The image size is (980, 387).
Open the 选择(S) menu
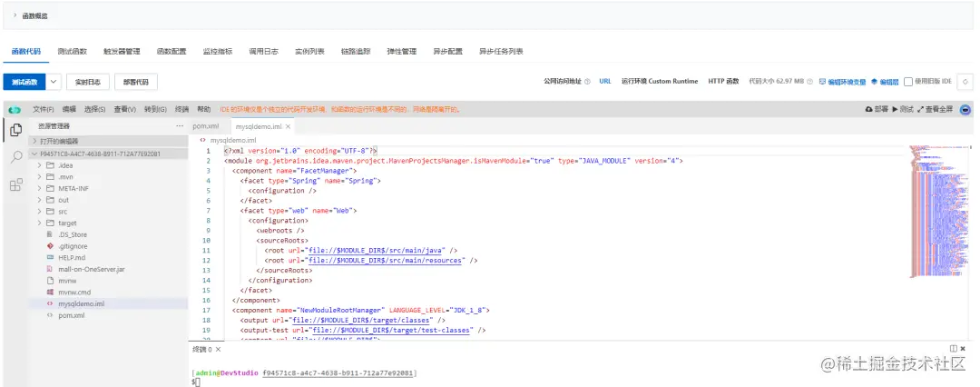pos(94,109)
